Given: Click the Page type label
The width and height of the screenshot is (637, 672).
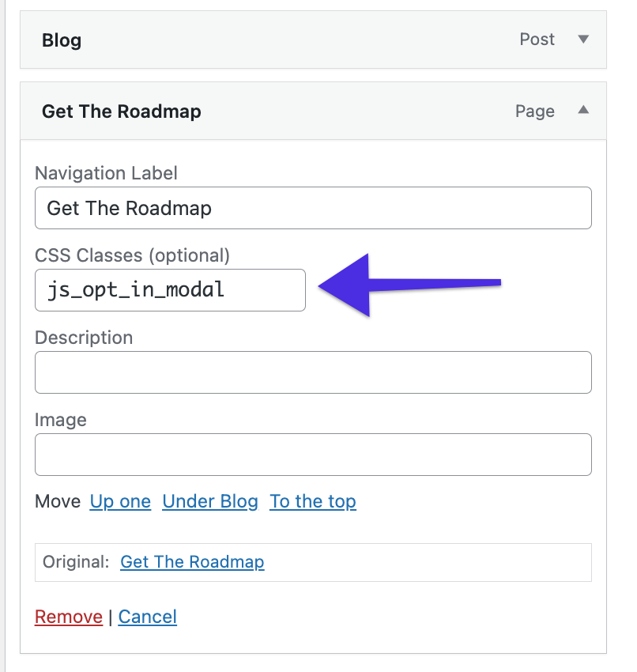Looking at the screenshot, I should [x=534, y=111].
